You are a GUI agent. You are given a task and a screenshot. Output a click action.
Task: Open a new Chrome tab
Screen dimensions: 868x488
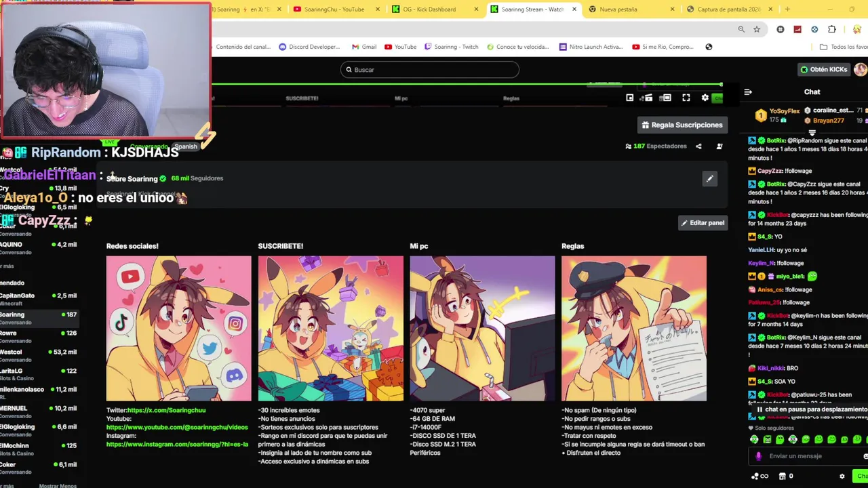click(787, 9)
